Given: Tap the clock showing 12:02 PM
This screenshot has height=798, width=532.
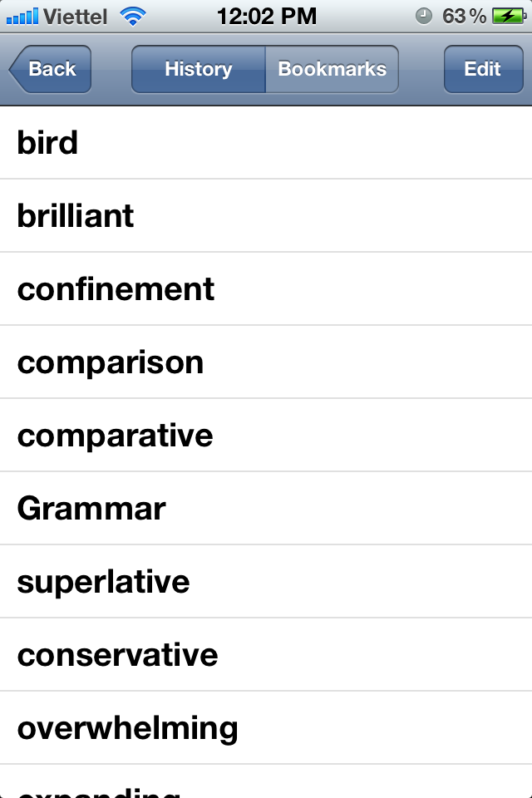Looking at the screenshot, I should (266, 15).
